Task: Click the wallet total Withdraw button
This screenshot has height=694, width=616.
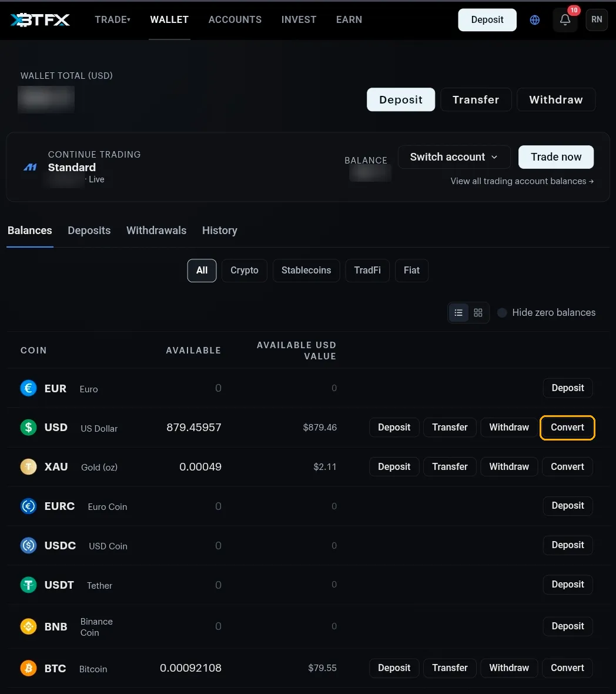Action: pyautogui.click(x=556, y=99)
